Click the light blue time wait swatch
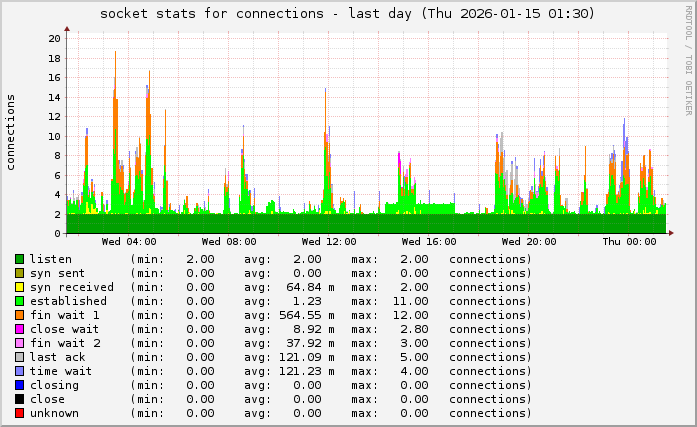The image size is (697, 427). 19,371
